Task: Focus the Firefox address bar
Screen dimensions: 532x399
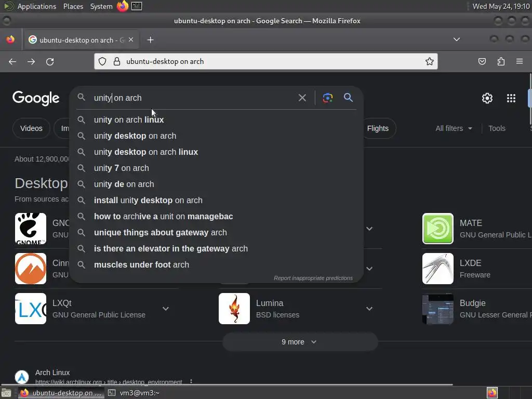Action: point(265,61)
